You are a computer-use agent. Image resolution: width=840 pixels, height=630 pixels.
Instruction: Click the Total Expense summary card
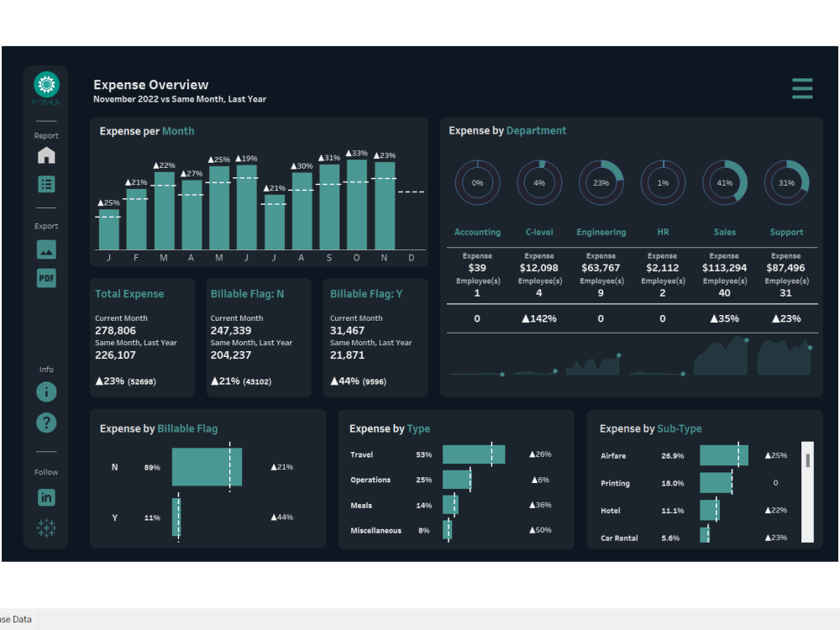click(x=141, y=336)
